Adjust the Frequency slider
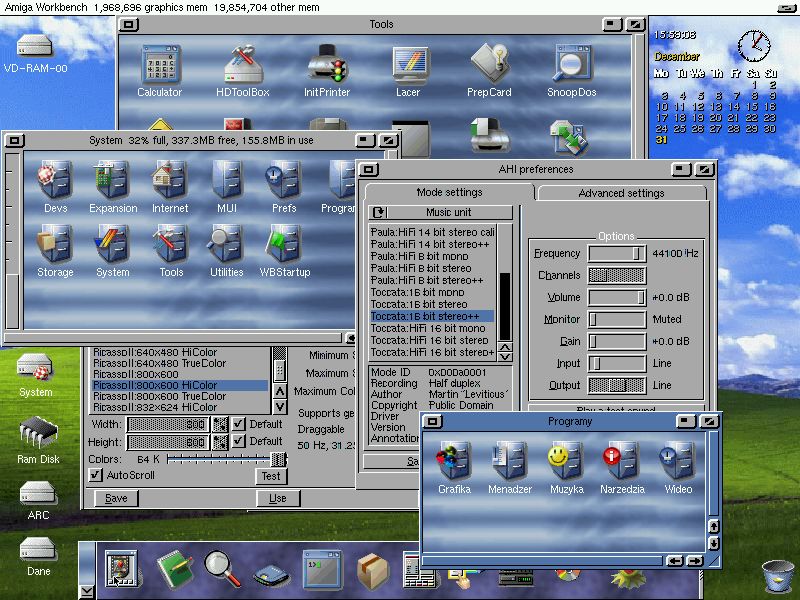 click(x=617, y=254)
